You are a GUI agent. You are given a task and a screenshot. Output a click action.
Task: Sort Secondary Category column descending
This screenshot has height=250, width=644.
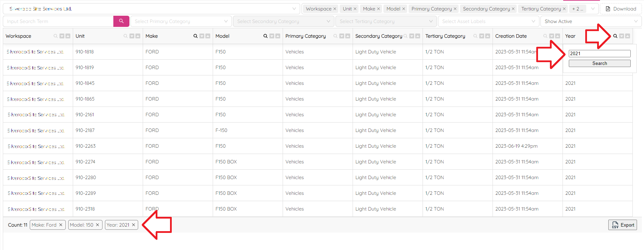(412, 36)
